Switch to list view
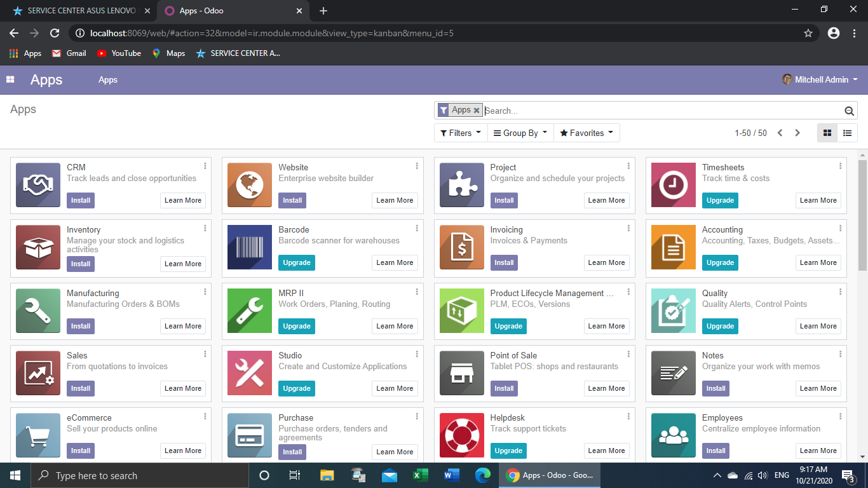 (847, 133)
